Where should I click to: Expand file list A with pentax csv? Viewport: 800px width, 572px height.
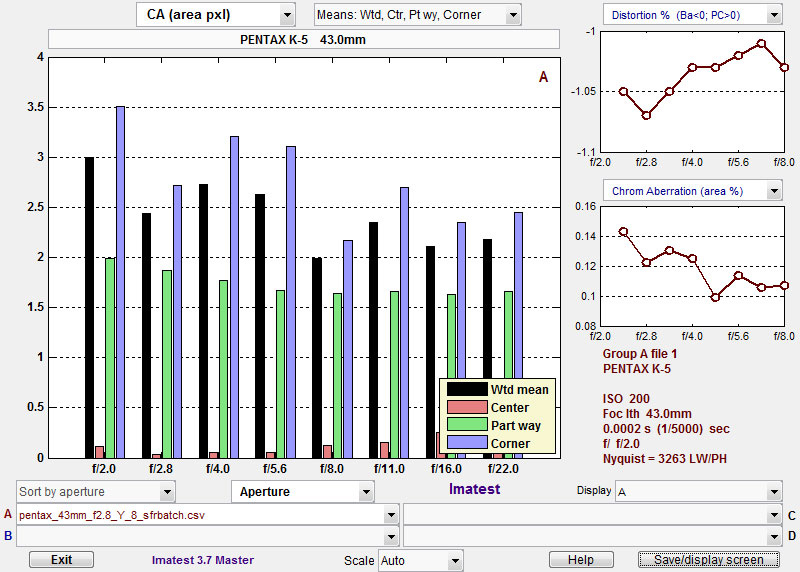click(x=208, y=515)
